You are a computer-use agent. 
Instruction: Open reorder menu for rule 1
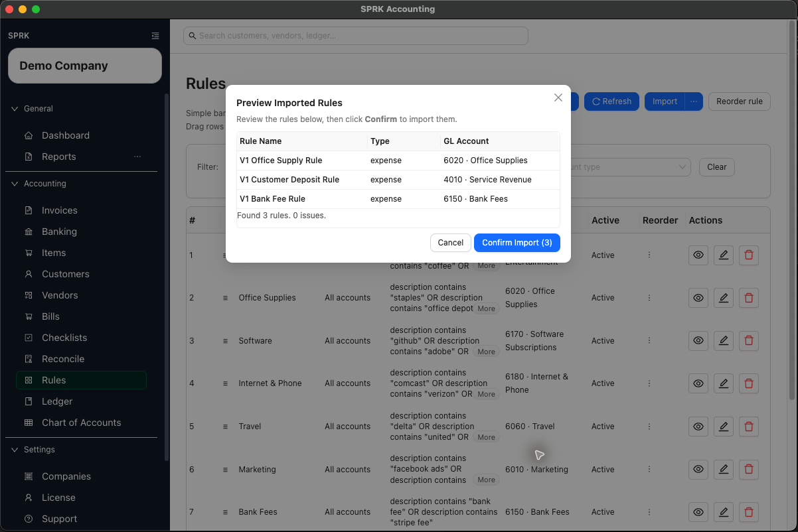click(649, 255)
